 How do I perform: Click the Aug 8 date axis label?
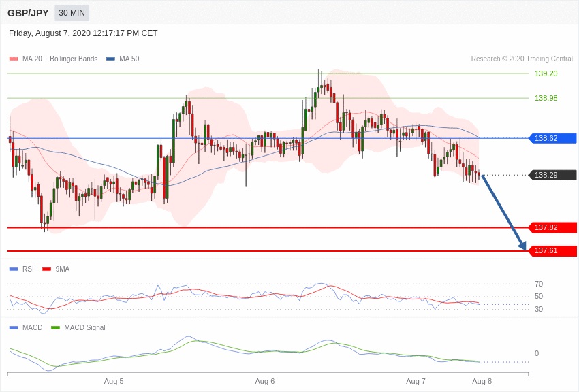tap(482, 381)
